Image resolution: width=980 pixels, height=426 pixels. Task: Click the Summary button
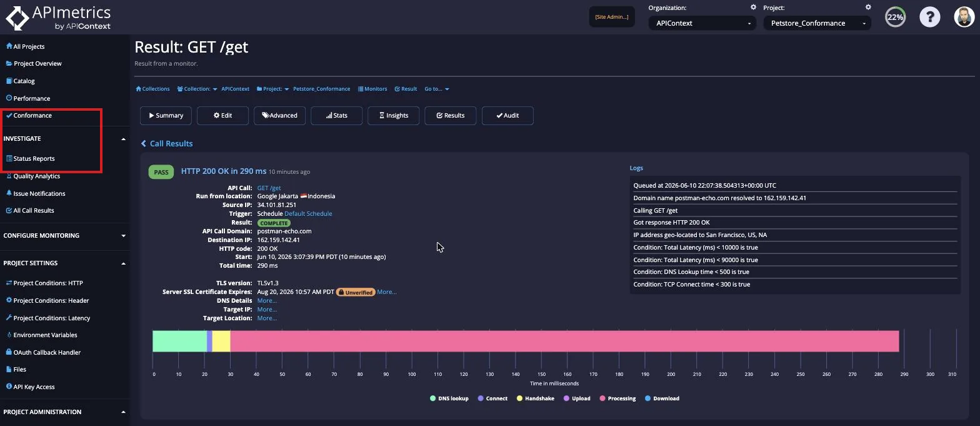(166, 116)
